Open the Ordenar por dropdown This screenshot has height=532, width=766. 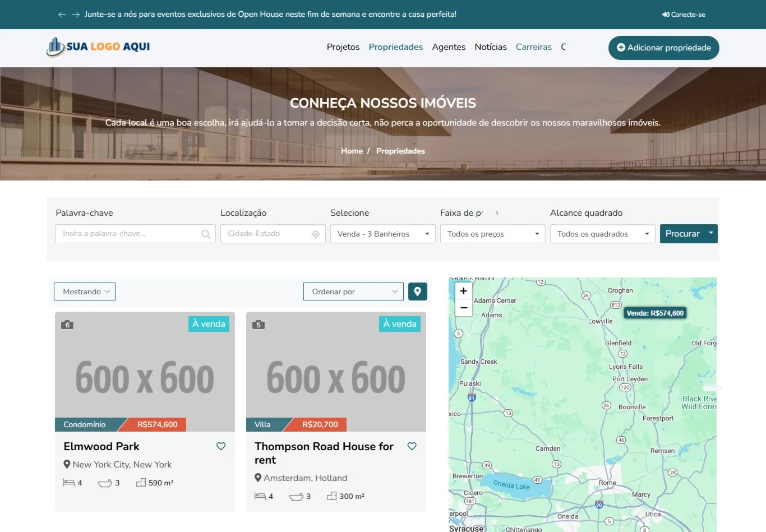(353, 292)
